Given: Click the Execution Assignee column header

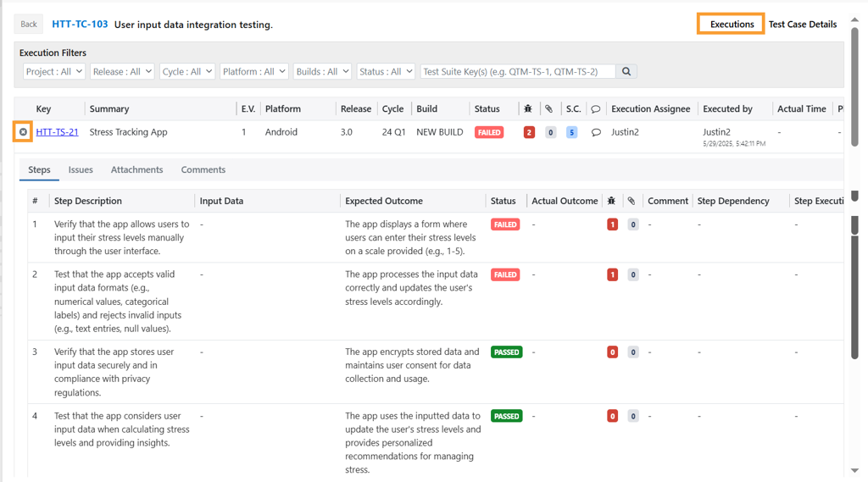Looking at the screenshot, I should 650,109.
